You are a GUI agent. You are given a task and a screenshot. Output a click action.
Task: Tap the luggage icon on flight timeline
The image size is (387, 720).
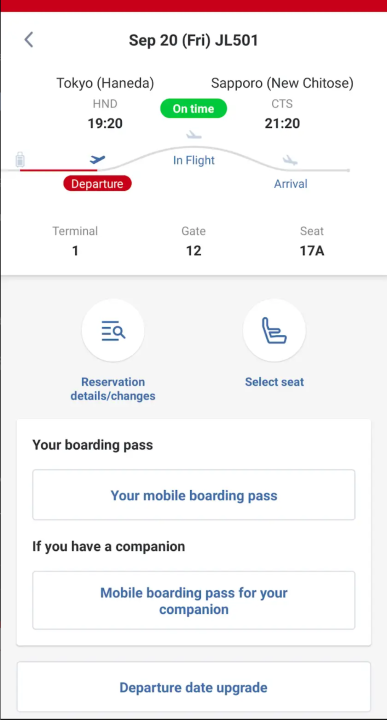click(x=20, y=160)
